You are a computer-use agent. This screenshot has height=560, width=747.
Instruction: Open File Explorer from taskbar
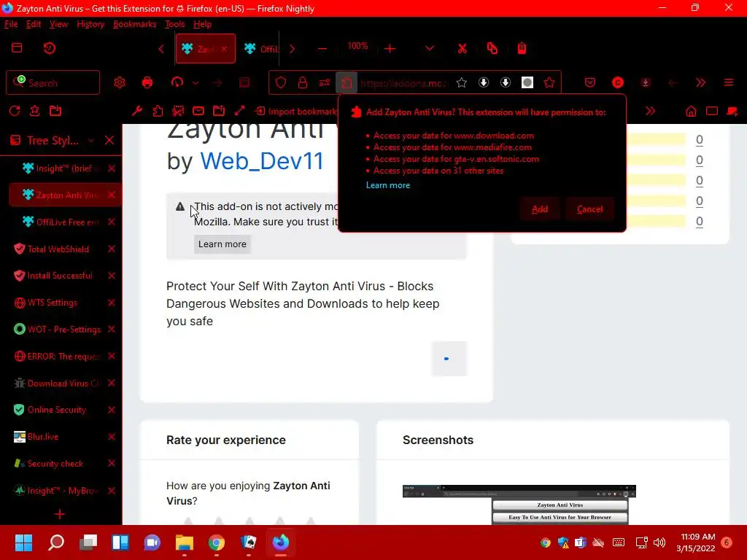click(x=185, y=542)
